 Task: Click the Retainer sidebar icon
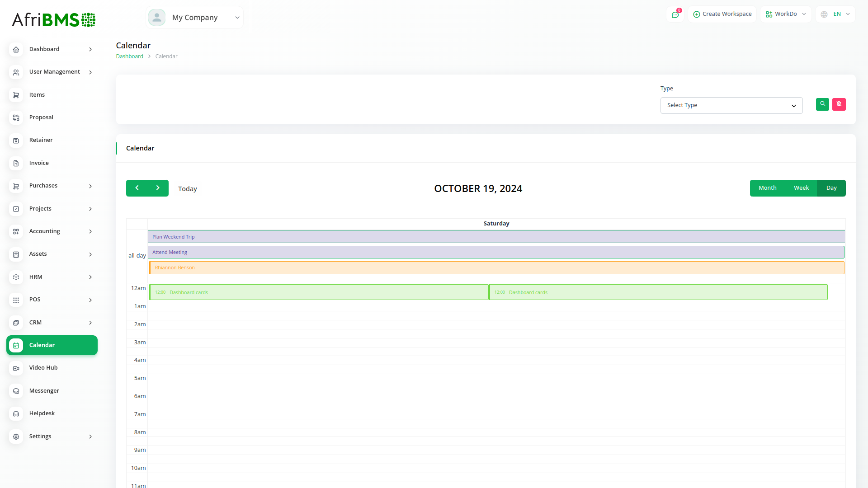(16, 141)
